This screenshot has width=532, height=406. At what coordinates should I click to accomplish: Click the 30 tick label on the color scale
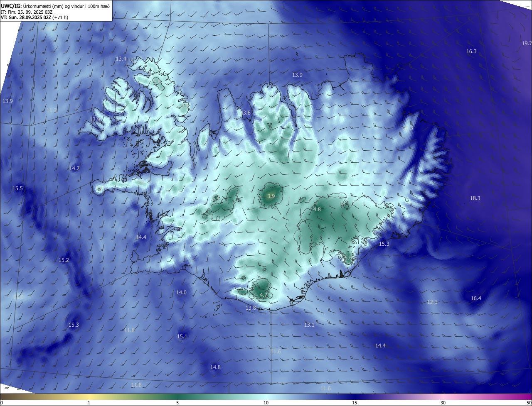(x=443, y=403)
